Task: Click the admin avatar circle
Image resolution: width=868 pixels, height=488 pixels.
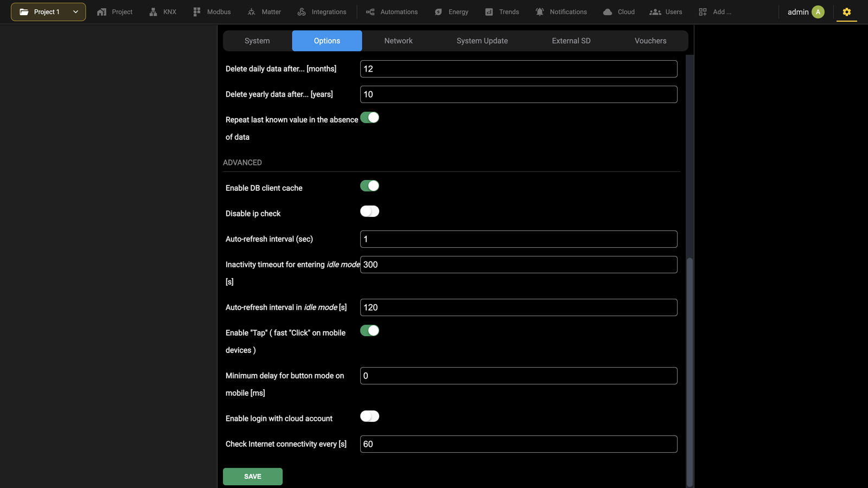Action: 818,12
